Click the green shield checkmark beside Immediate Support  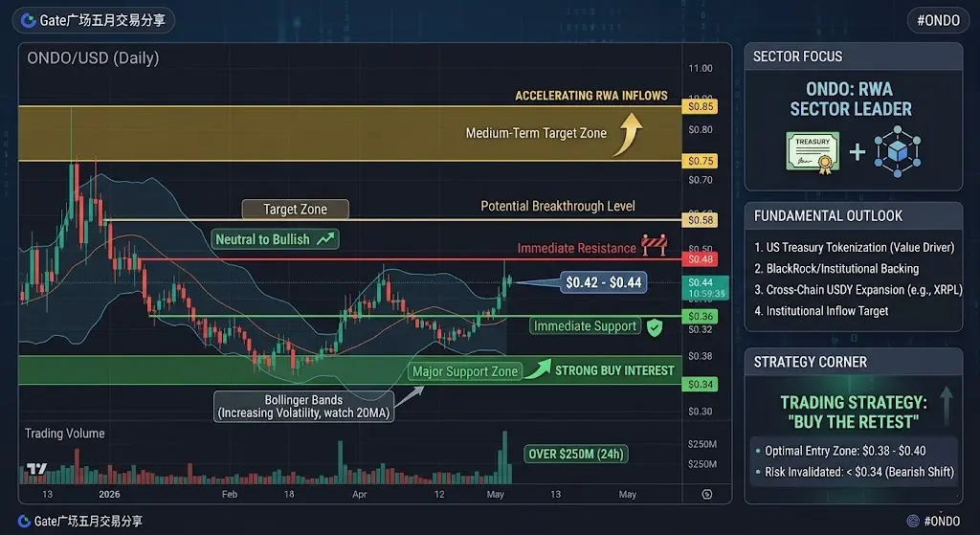click(x=655, y=327)
